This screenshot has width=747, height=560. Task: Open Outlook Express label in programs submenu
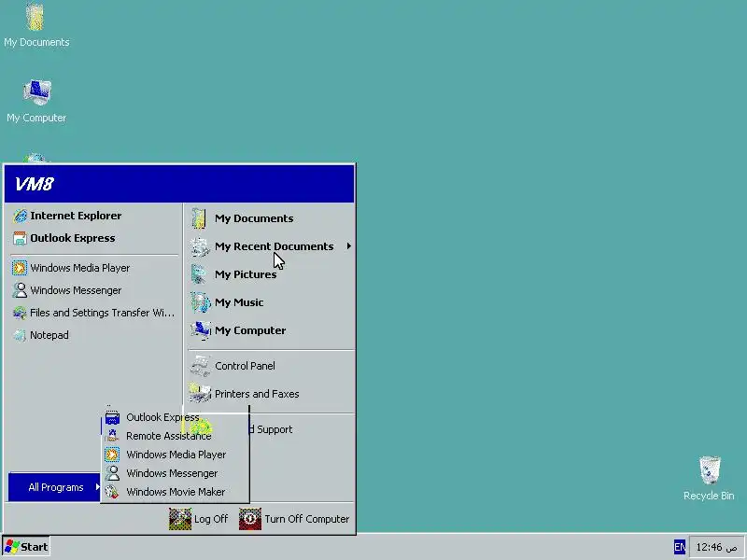162,417
